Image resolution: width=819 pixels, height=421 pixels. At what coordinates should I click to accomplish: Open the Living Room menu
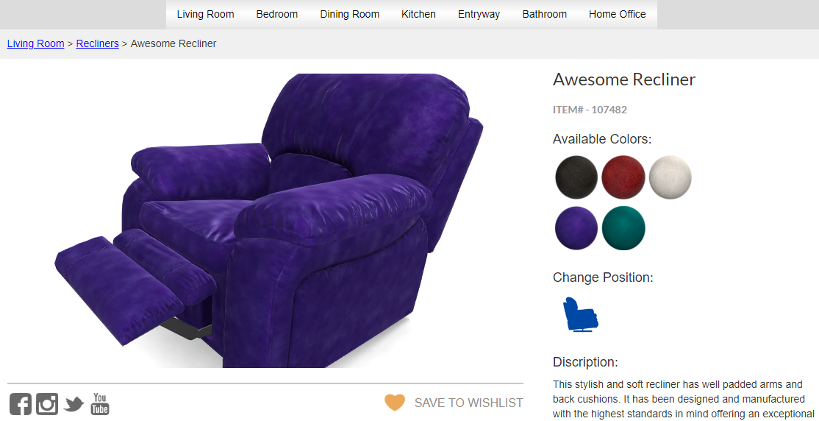[205, 14]
